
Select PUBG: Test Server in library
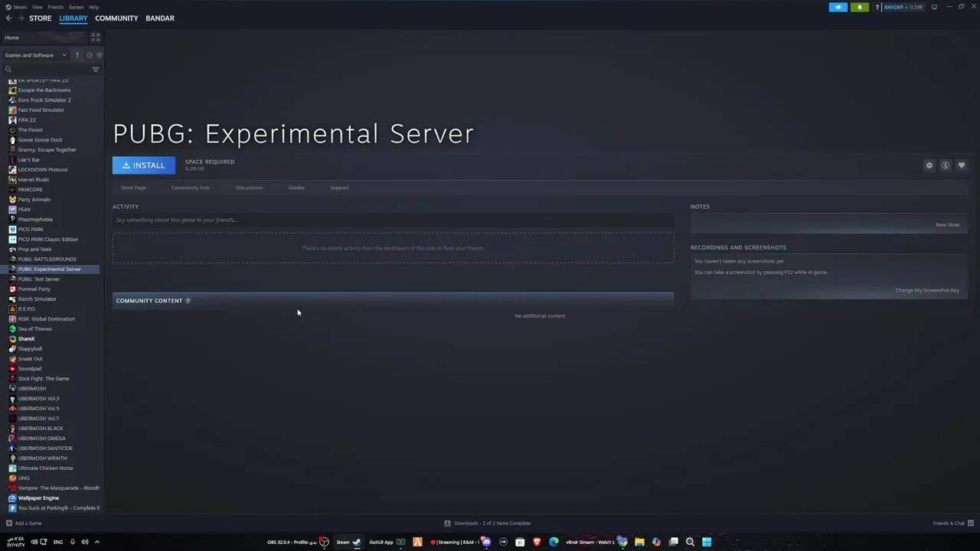pyautogui.click(x=39, y=279)
